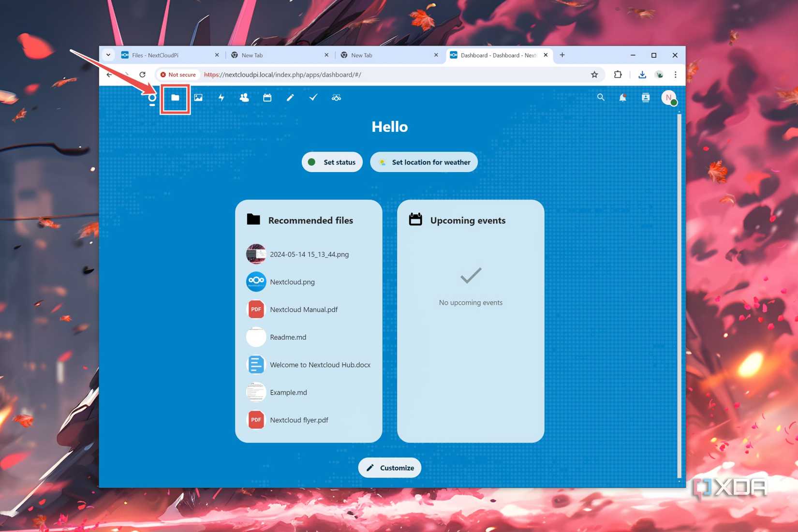798x532 pixels.
Task: Open the contacts menu beside the avatar
Action: [x=645, y=97]
